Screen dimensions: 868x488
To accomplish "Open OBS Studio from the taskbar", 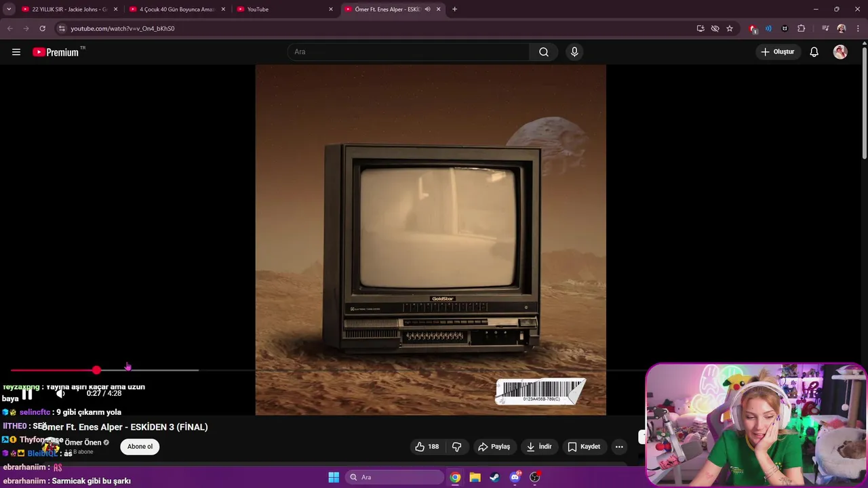I will click(534, 477).
